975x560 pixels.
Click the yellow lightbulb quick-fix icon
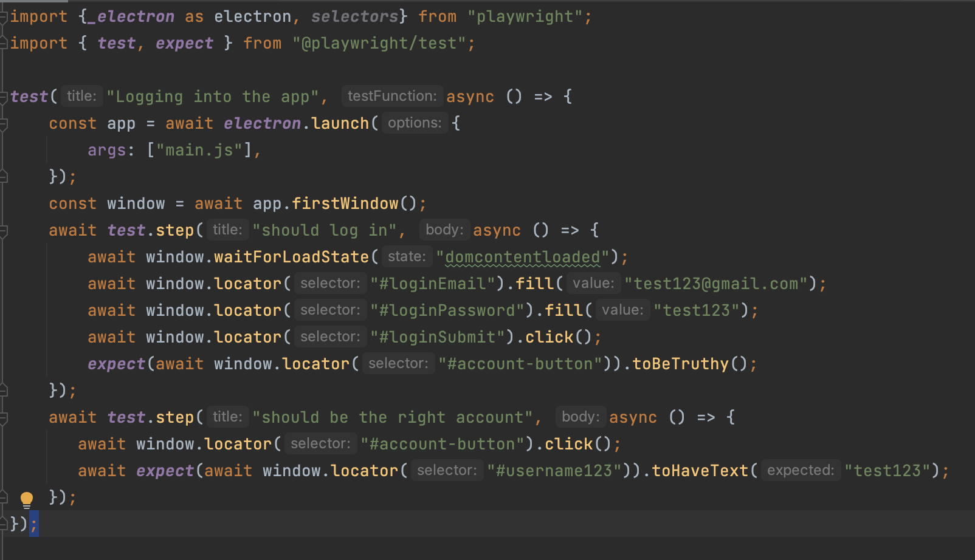tap(27, 499)
